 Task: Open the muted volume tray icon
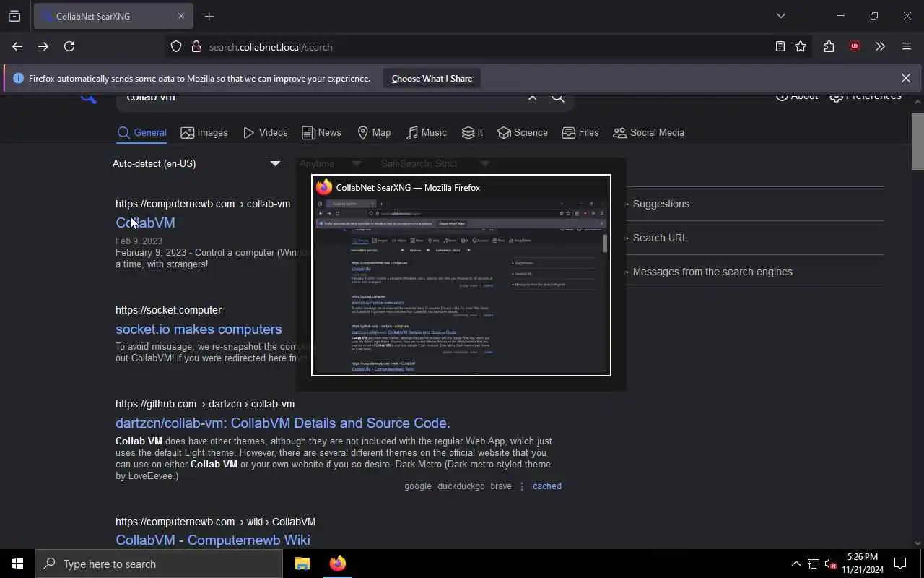pyautogui.click(x=830, y=564)
